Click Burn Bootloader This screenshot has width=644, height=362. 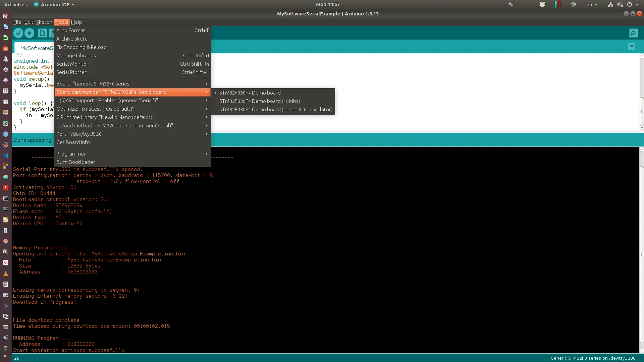(x=76, y=162)
